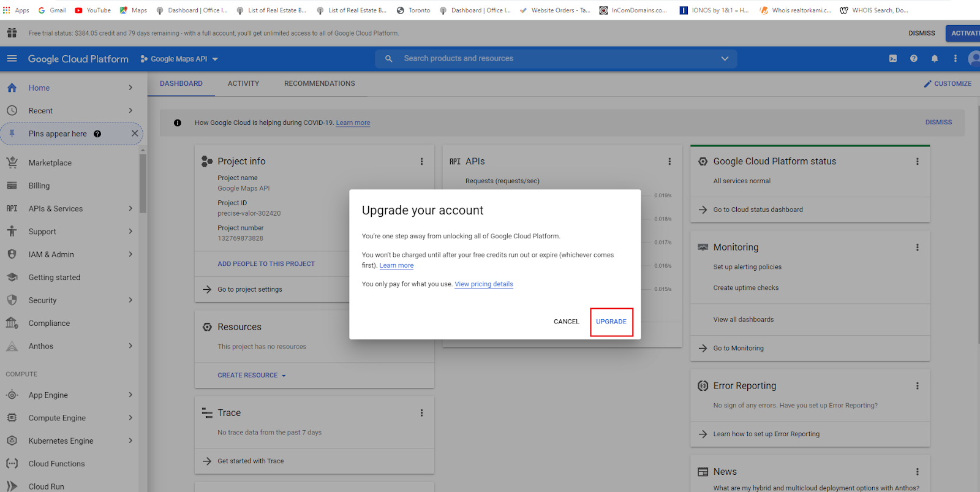The width and height of the screenshot is (980, 492).
Task: Open the Error Reporting card options menu
Action: tap(917, 386)
